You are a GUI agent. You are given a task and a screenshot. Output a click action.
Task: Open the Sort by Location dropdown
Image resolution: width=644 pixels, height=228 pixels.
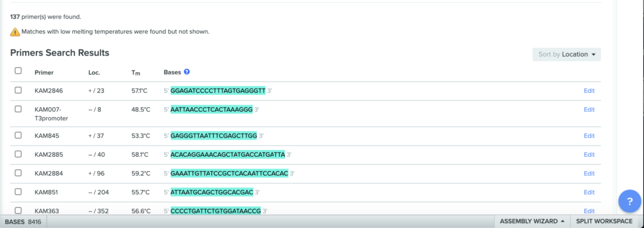[x=567, y=54]
